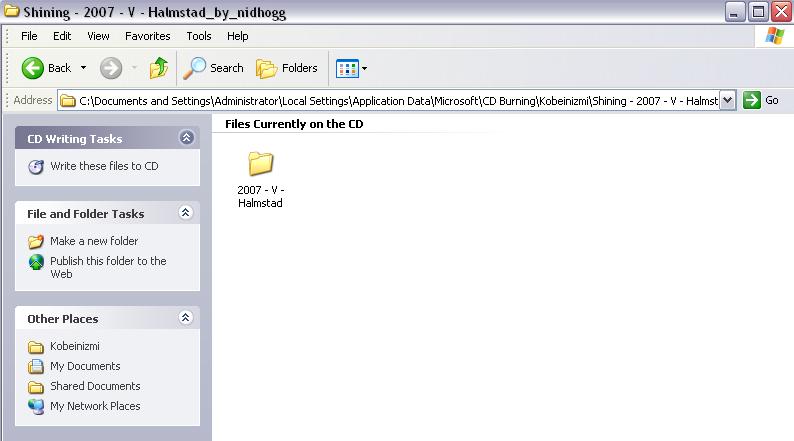
Task: Open the File menu
Action: pyautogui.click(x=29, y=36)
